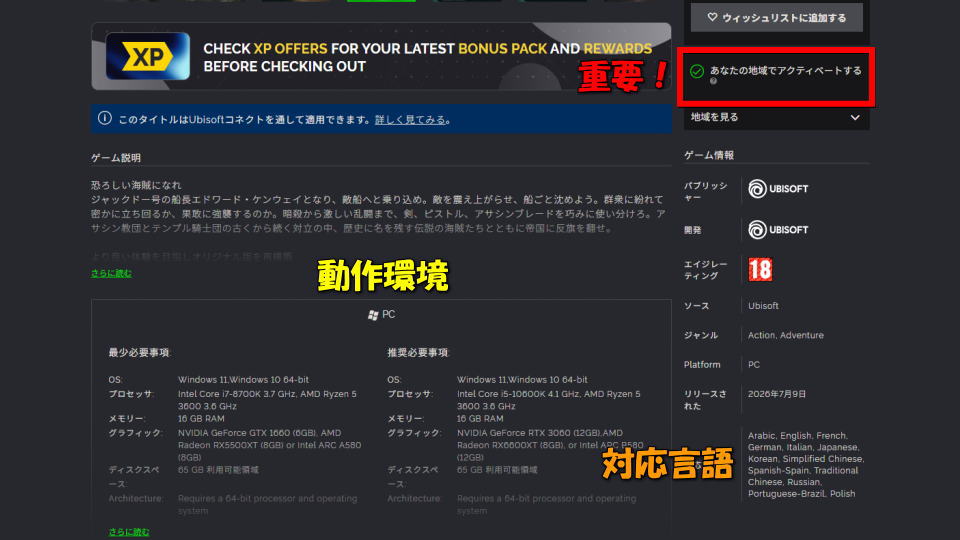Click the ゲーム情報 section heading

[708, 155]
